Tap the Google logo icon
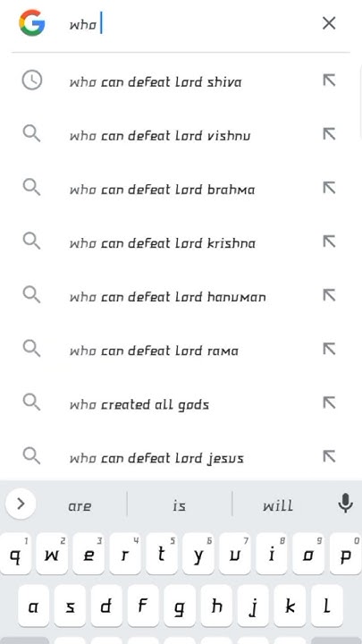 [x=32, y=23]
